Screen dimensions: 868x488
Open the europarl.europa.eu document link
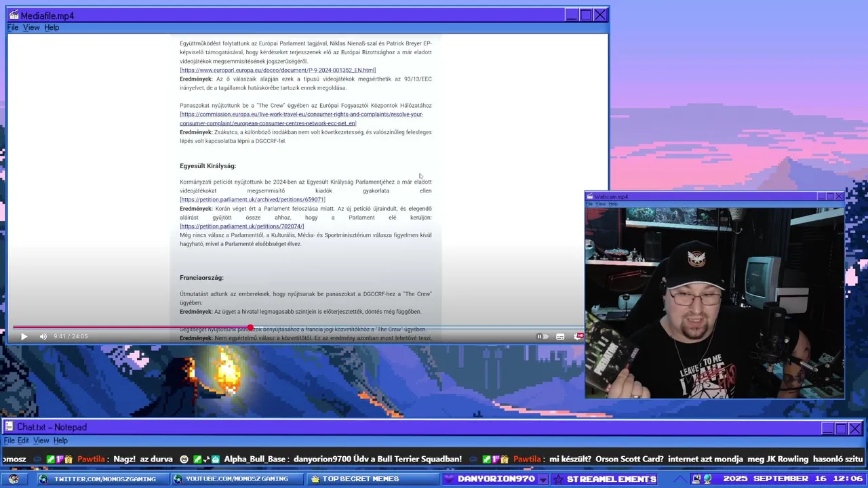click(x=278, y=70)
